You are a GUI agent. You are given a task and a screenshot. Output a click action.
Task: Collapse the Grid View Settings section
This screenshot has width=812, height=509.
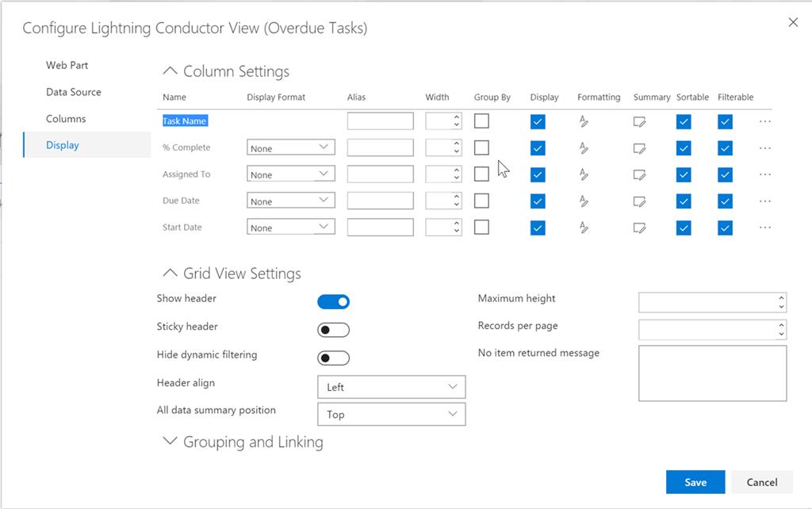tap(170, 273)
